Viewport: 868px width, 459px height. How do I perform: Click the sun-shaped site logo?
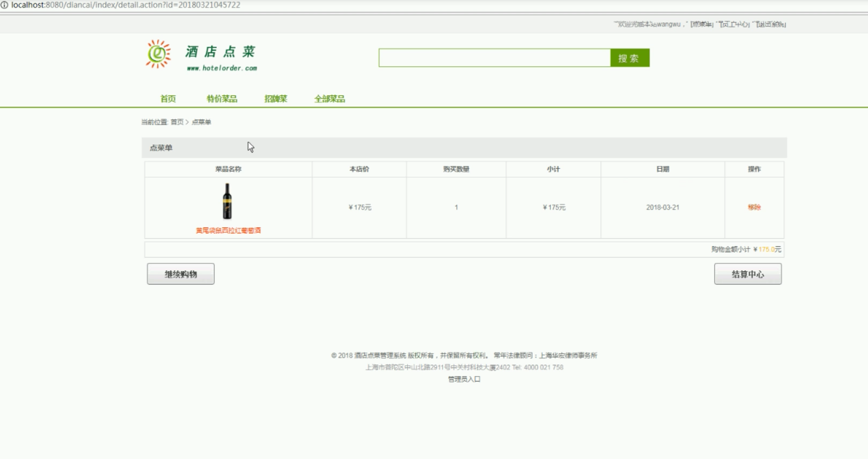[x=158, y=54]
